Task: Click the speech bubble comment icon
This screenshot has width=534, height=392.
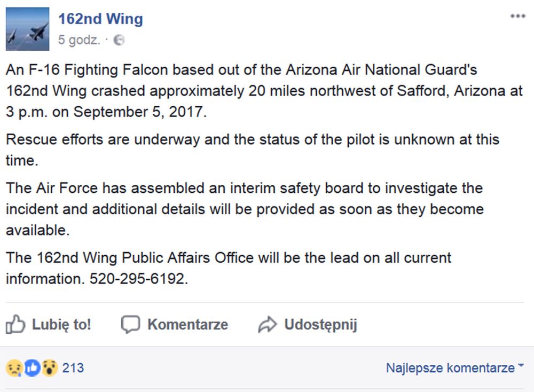Action: click(x=130, y=324)
